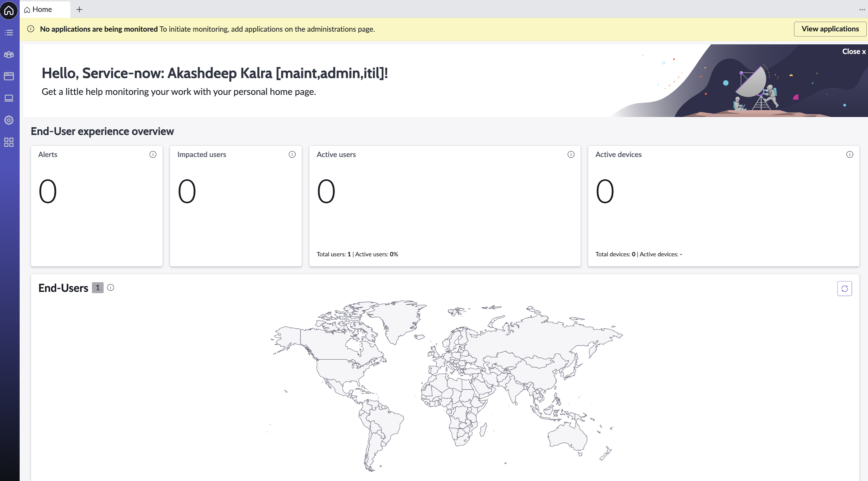Open the applications window icon in sidebar

(9, 76)
